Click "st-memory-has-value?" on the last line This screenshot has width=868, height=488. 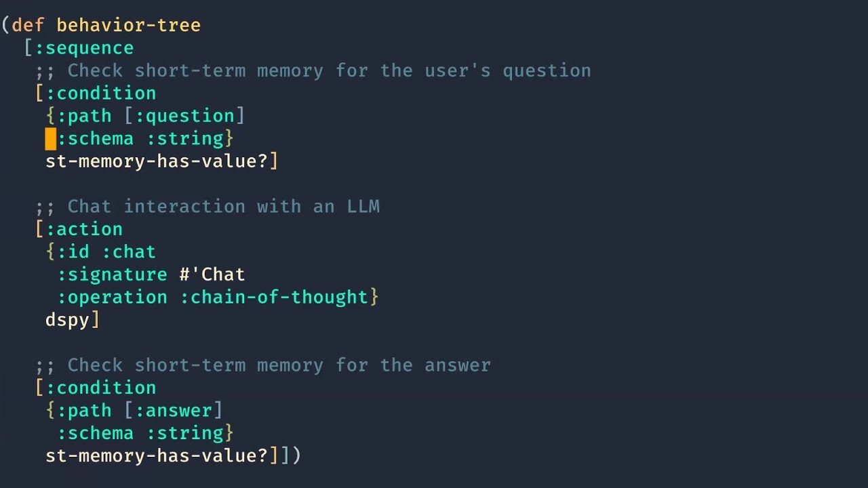[x=157, y=456]
